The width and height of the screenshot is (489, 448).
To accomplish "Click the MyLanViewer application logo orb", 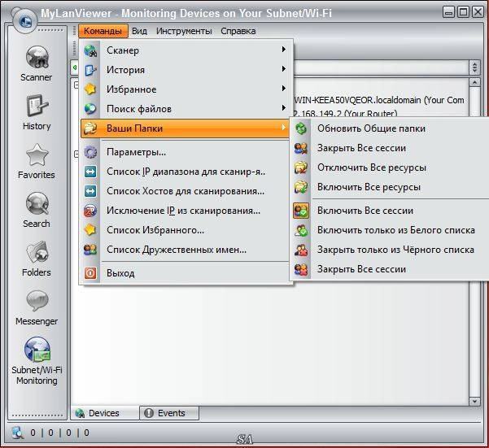I will click(24, 21).
